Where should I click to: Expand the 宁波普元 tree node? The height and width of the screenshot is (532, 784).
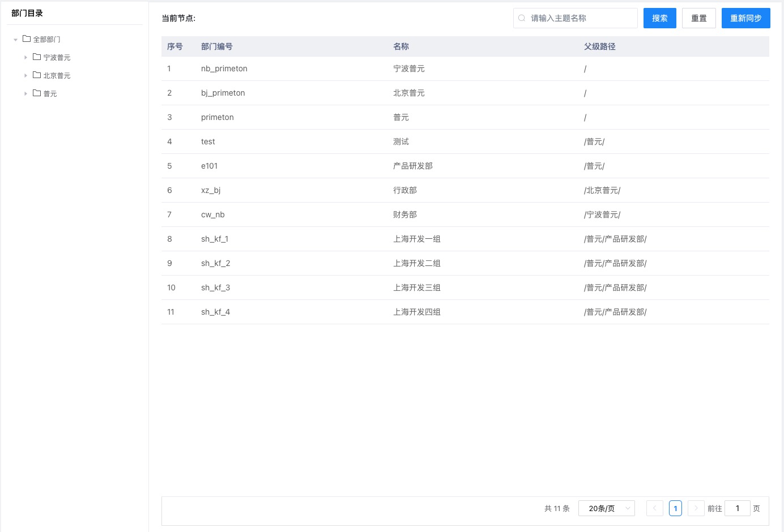tap(25, 57)
